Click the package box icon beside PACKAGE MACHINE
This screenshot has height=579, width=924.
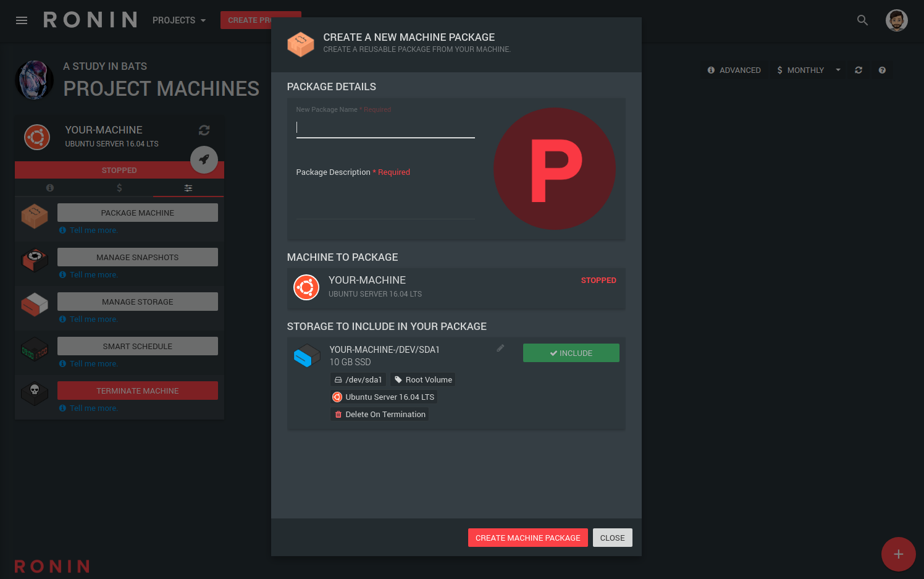pyautogui.click(x=35, y=216)
